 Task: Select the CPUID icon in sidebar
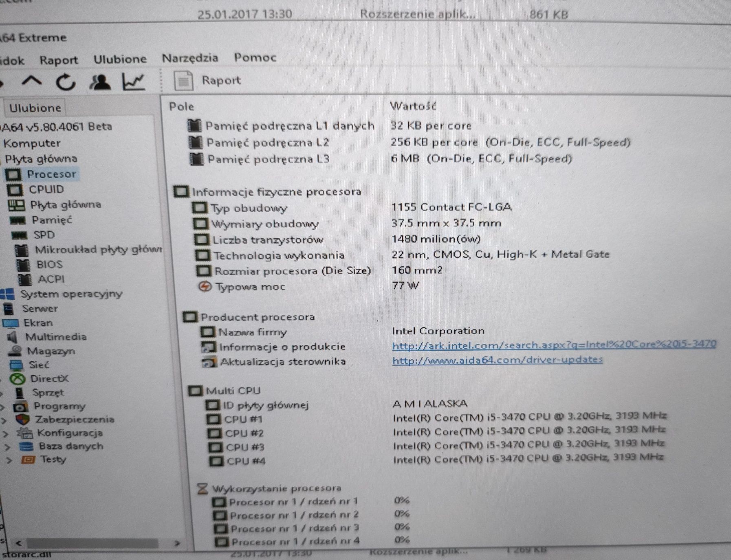15,190
